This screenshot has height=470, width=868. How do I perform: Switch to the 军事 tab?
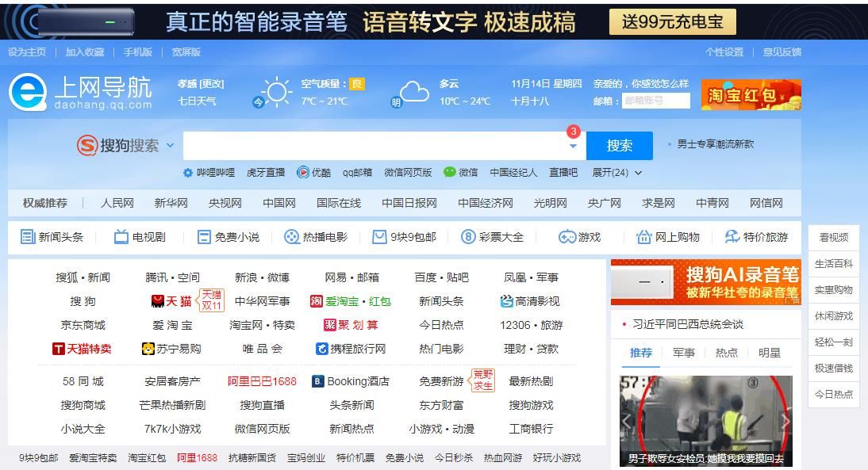pyautogui.click(x=684, y=353)
